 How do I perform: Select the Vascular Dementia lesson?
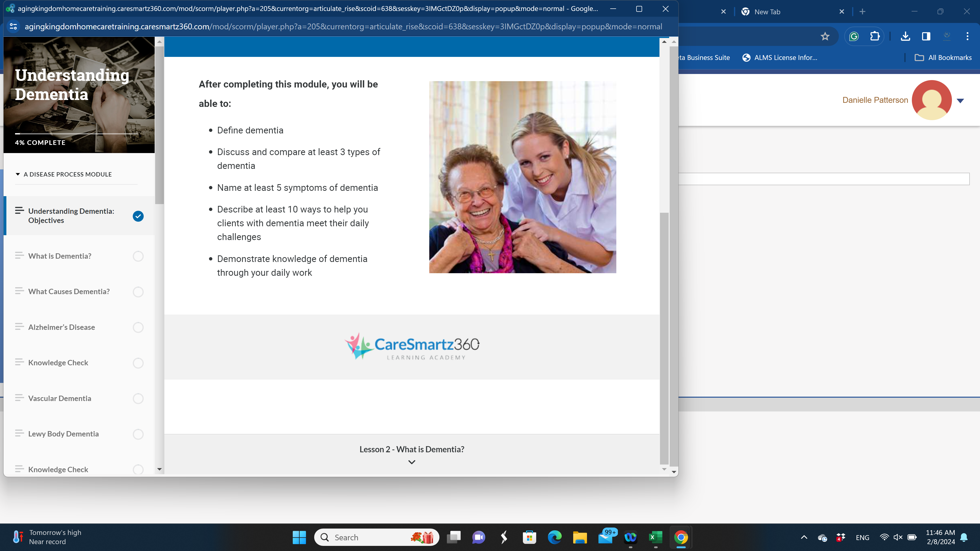[x=60, y=398]
